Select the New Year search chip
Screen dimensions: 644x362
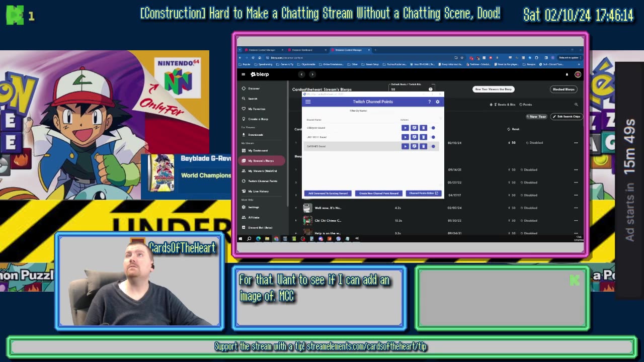tap(536, 117)
